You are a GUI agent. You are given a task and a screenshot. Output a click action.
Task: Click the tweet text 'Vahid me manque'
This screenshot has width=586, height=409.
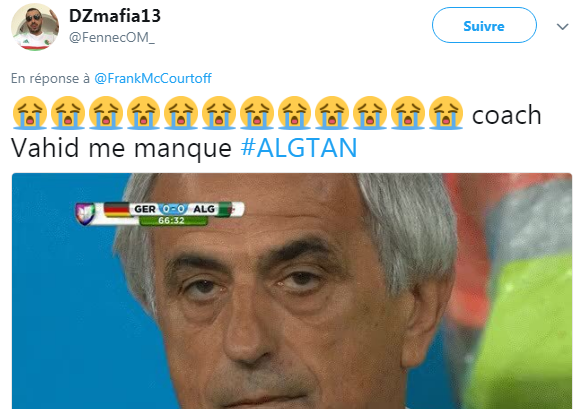pos(121,148)
